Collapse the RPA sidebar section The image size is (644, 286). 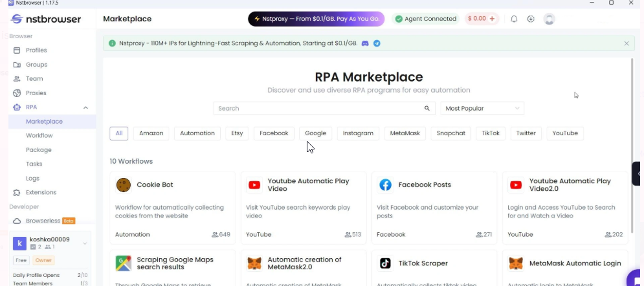(85, 107)
